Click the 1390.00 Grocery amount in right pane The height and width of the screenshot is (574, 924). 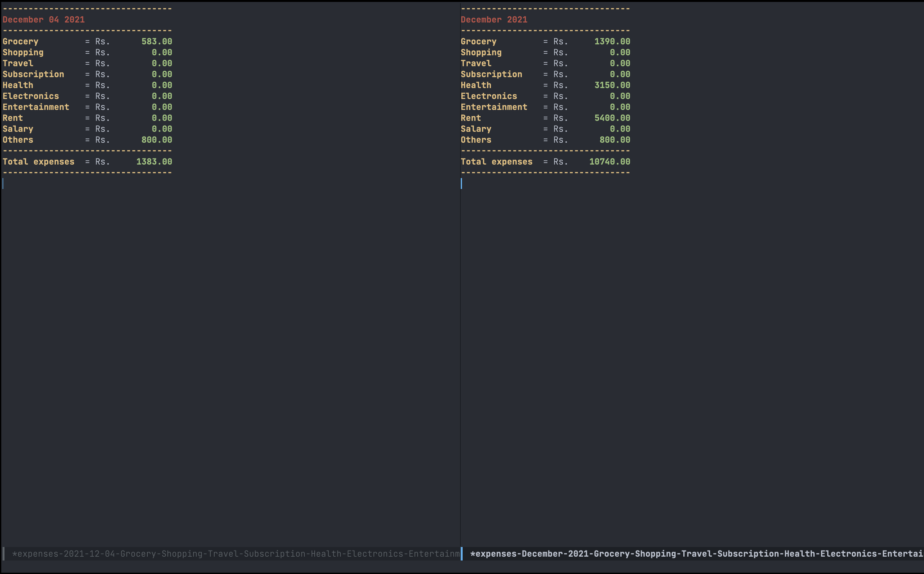pyautogui.click(x=612, y=41)
